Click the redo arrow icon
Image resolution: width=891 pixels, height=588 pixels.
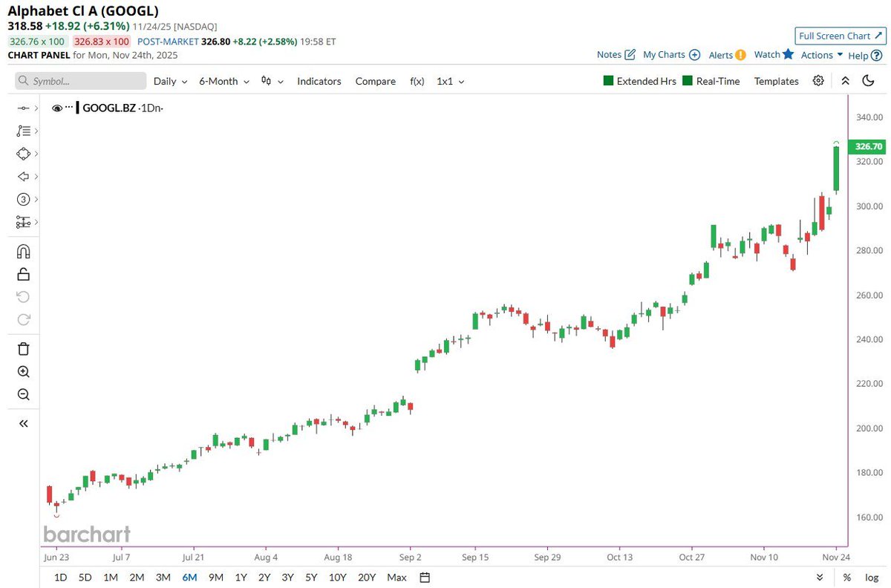[x=23, y=320]
